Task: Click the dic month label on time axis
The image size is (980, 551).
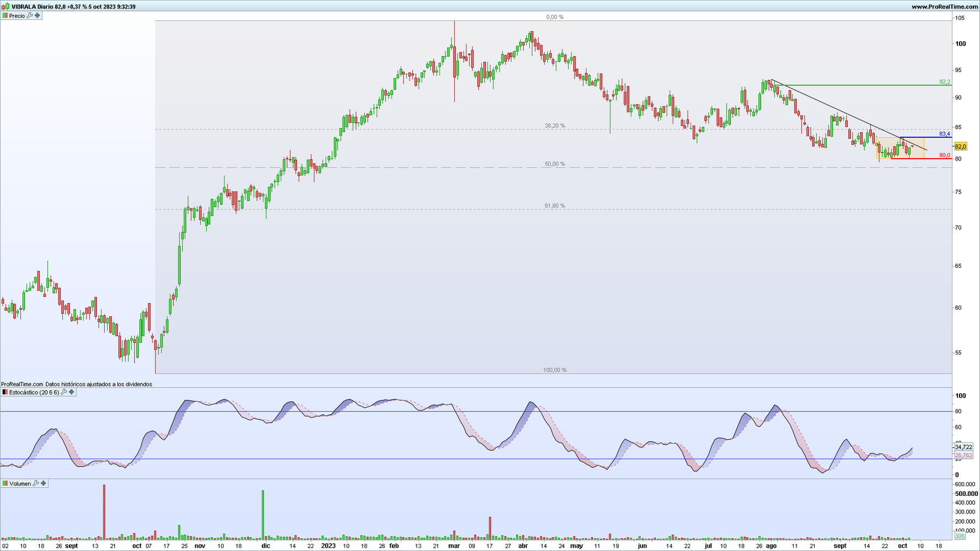Action: point(266,546)
